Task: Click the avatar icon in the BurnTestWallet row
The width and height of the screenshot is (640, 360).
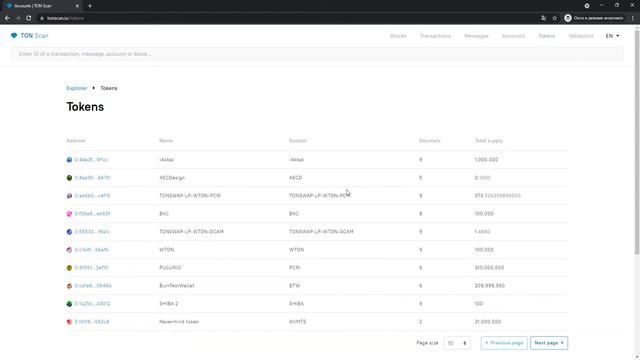Action: click(x=69, y=286)
